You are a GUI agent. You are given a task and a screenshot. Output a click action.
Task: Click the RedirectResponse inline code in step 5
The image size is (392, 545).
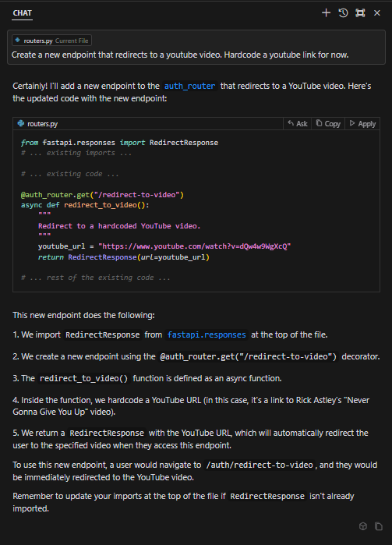[107, 433]
